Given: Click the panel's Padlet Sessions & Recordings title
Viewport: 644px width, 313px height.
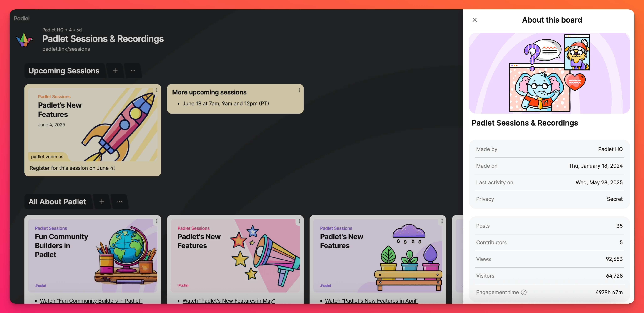Looking at the screenshot, I should tap(525, 123).
